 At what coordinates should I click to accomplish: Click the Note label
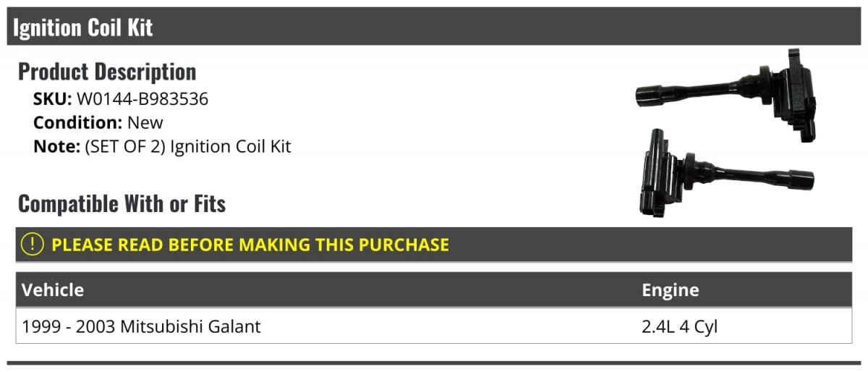point(56,146)
